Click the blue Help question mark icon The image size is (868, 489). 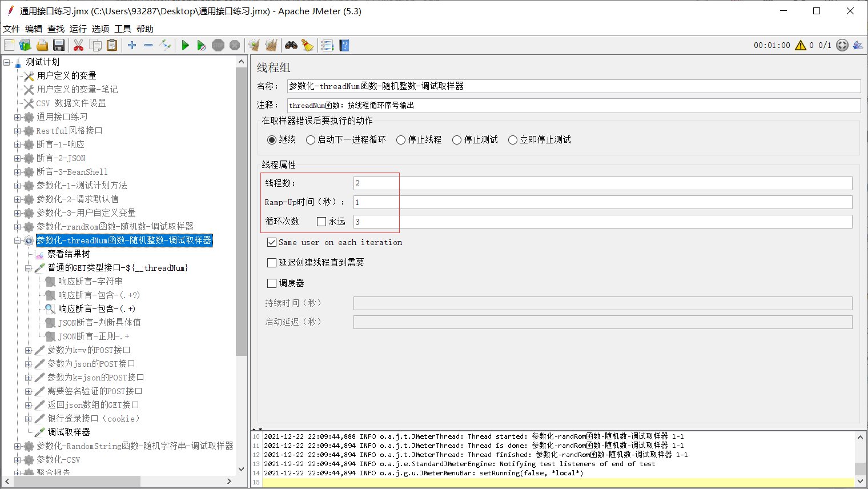click(x=344, y=45)
